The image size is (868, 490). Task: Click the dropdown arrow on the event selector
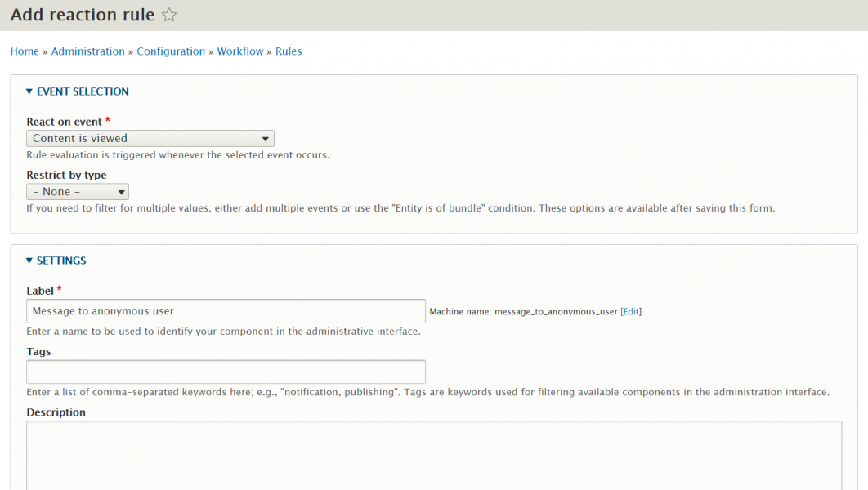(266, 138)
